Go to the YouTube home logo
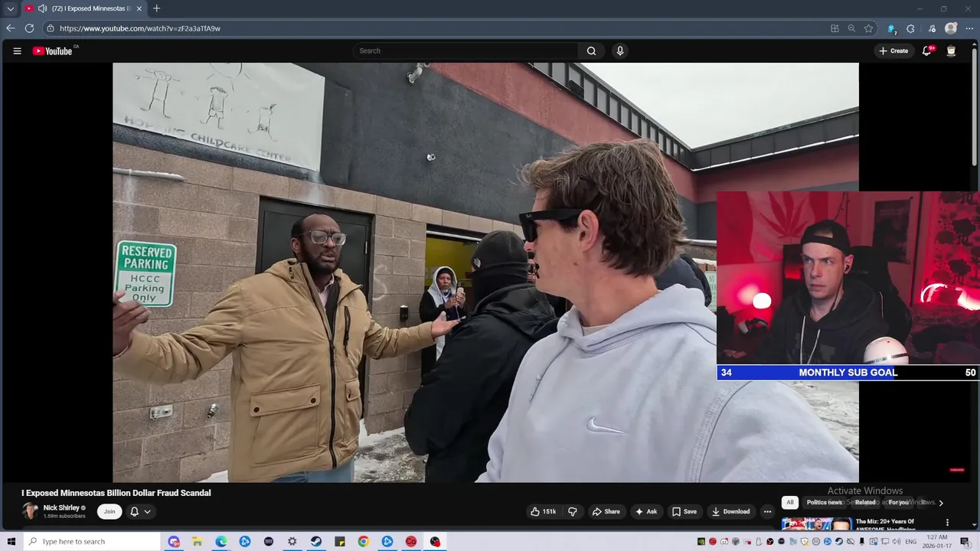 pos(52,51)
